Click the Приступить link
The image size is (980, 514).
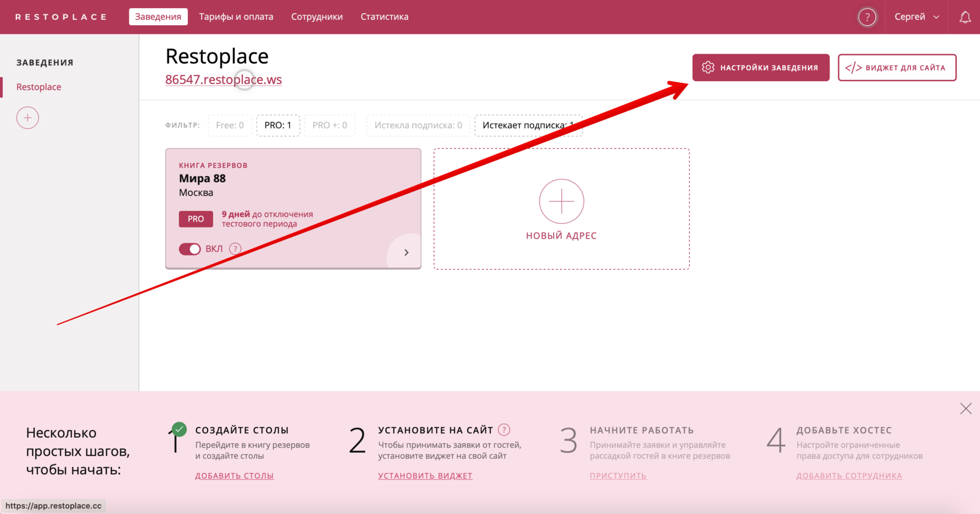tap(618, 475)
